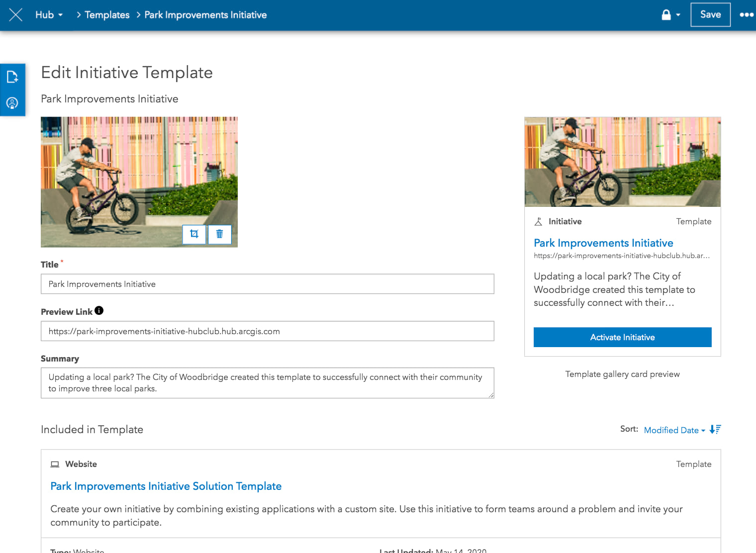This screenshot has width=756, height=553.
Task: Click the Initiative type icon on card
Action: [538, 222]
